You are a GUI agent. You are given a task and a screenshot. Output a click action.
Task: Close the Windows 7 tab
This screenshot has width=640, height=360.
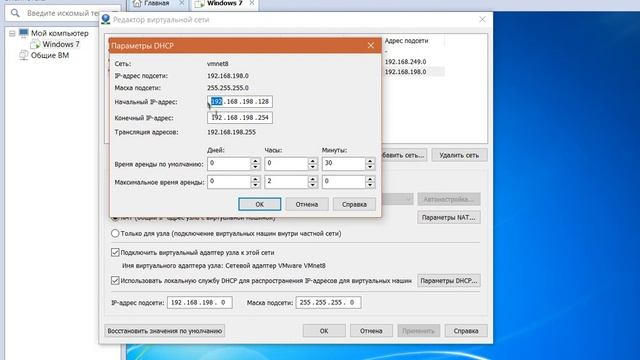click(x=252, y=3)
